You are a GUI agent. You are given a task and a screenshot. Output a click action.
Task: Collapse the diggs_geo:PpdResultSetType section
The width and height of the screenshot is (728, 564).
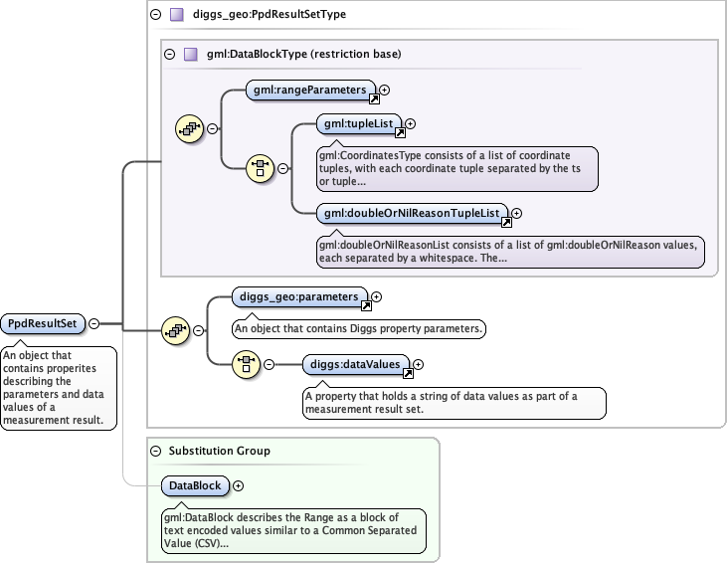[x=154, y=15]
